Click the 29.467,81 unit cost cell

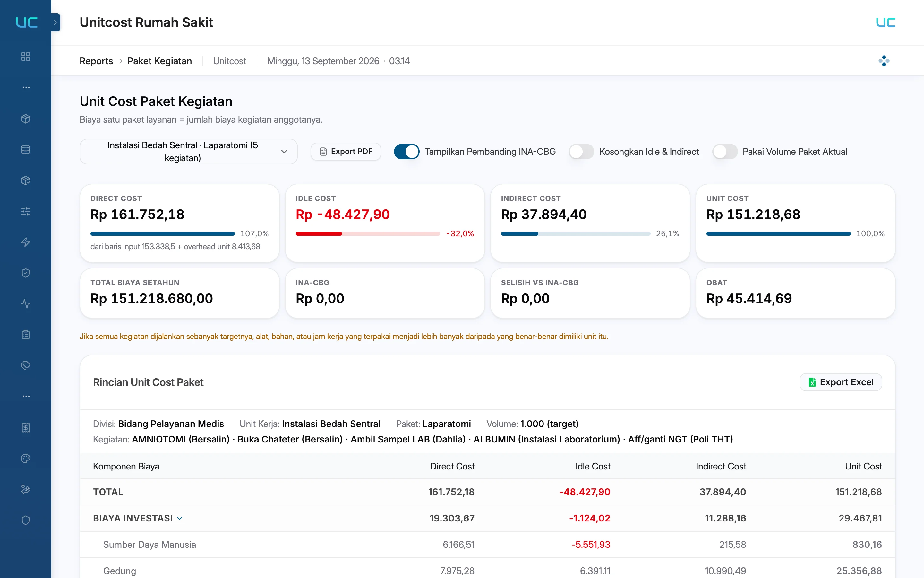point(860,518)
